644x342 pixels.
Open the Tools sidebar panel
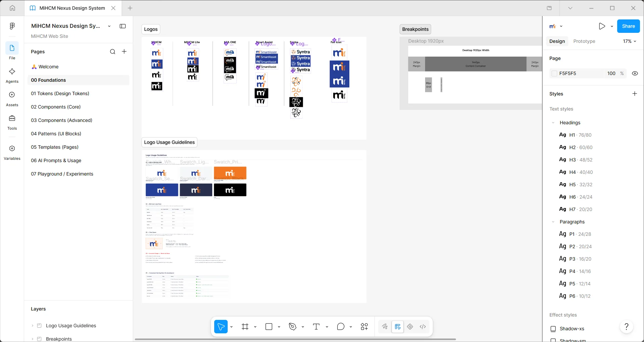[12, 122]
